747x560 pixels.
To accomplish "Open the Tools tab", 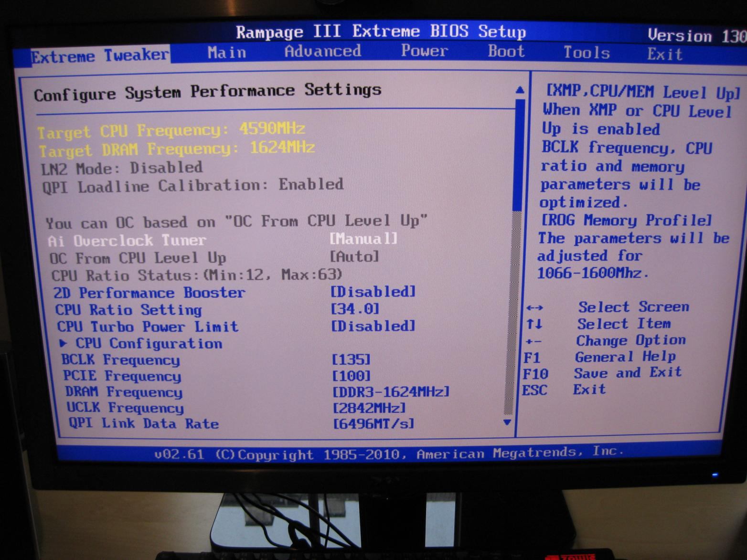I will [587, 52].
